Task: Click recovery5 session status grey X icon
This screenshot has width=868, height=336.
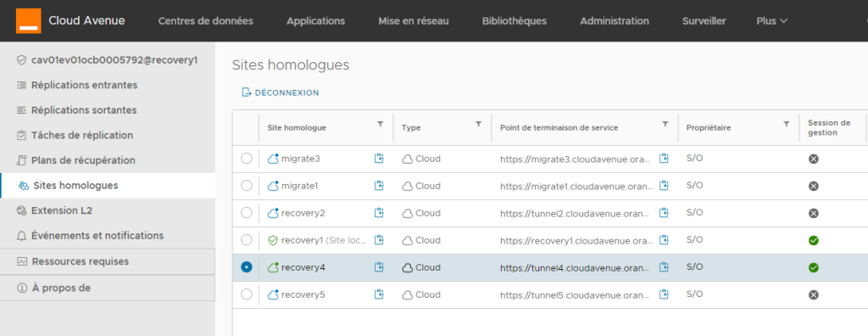Action: tap(813, 295)
